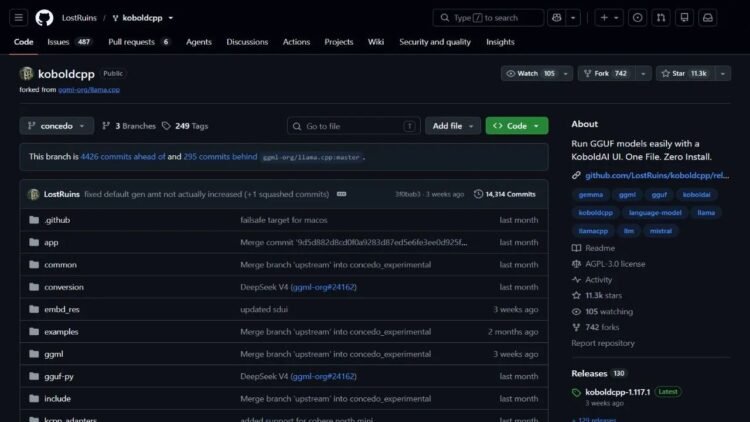Open the examples folder

(61, 332)
